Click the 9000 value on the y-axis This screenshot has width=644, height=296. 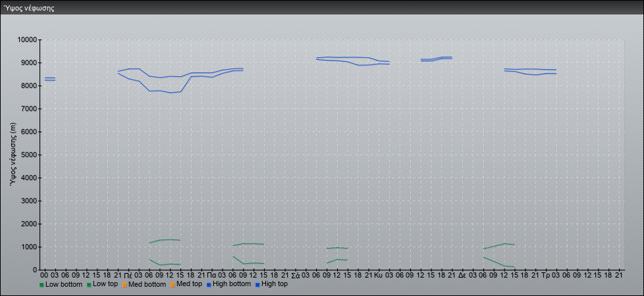(29, 62)
